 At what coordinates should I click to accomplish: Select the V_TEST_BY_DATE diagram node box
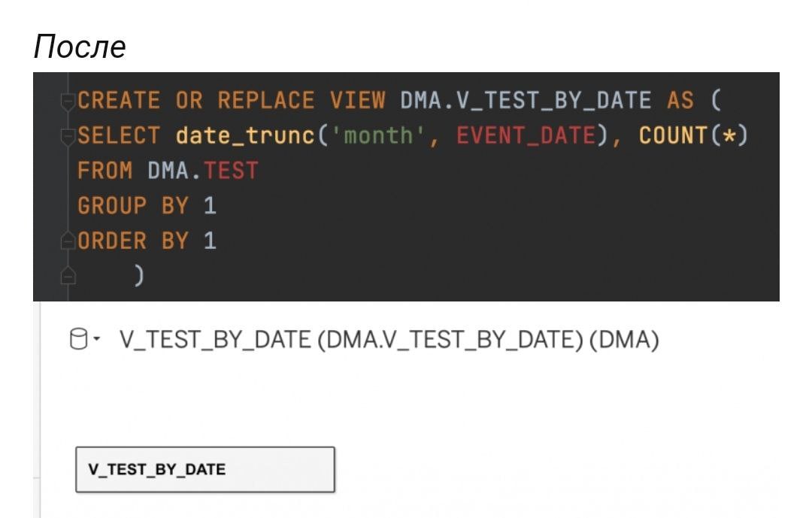tap(205, 469)
